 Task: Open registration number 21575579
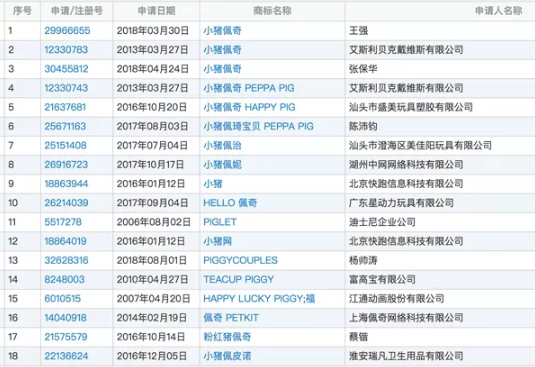tap(66, 337)
